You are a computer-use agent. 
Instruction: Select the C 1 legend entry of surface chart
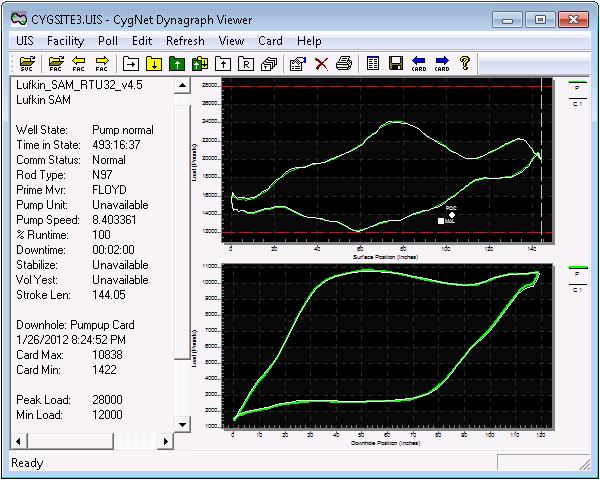(x=577, y=102)
